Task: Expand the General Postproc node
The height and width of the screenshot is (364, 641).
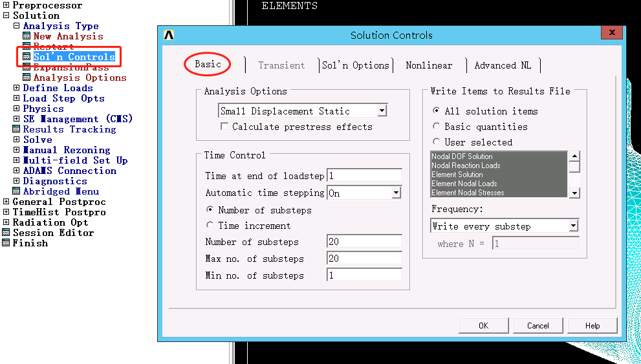Action: 6,202
